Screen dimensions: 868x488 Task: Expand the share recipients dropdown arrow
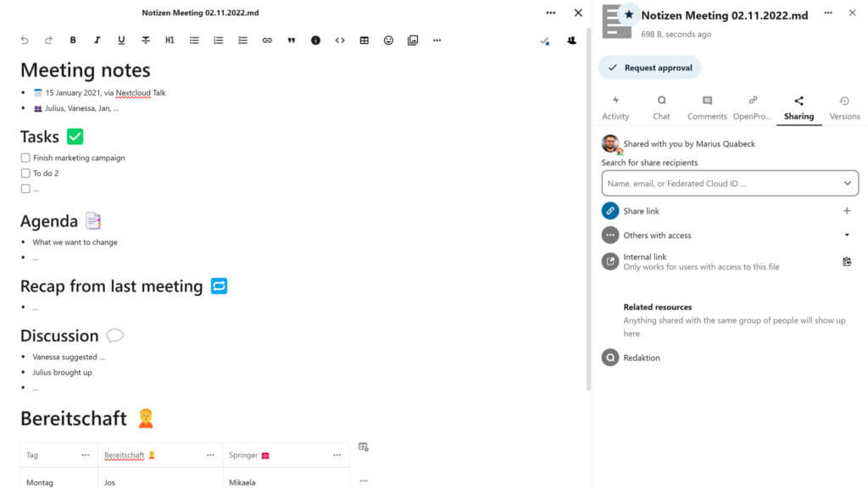tap(848, 183)
